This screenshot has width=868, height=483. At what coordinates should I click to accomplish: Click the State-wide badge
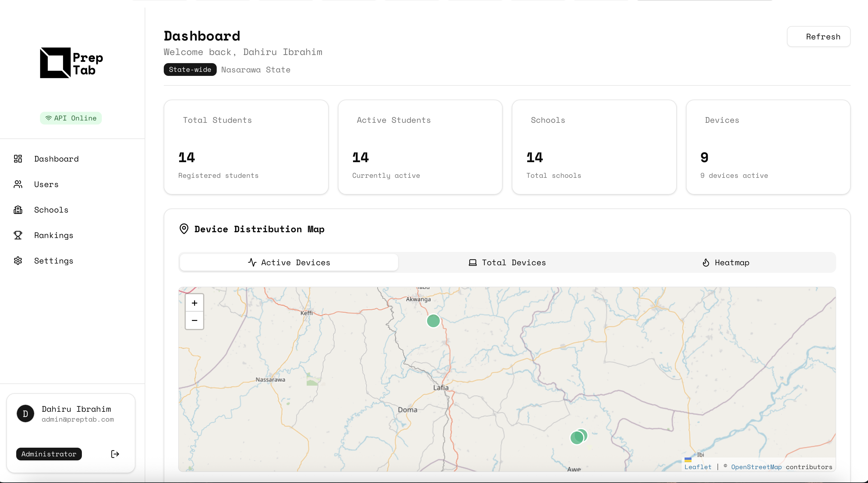coord(190,69)
